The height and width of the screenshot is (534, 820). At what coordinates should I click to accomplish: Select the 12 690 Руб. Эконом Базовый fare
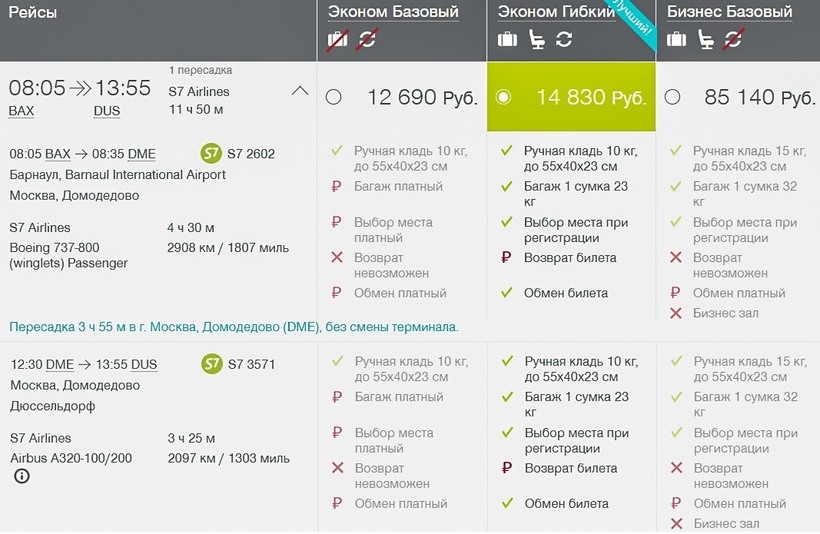[334, 97]
